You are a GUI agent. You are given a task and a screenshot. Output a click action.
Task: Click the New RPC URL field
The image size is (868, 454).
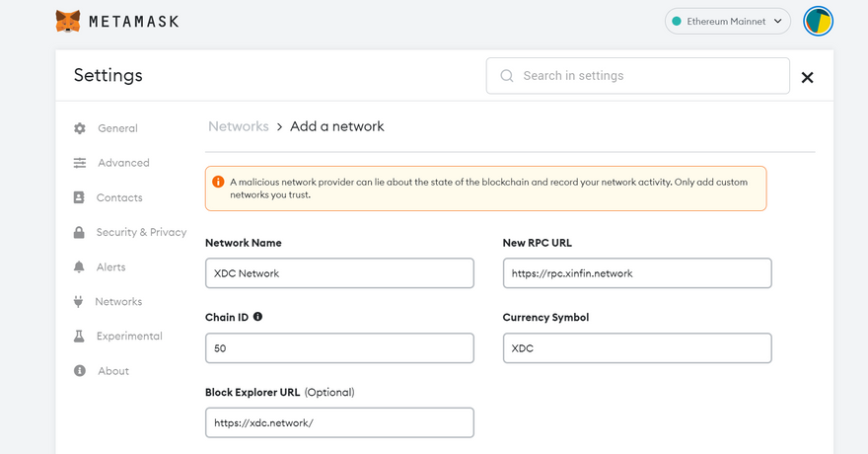point(636,273)
